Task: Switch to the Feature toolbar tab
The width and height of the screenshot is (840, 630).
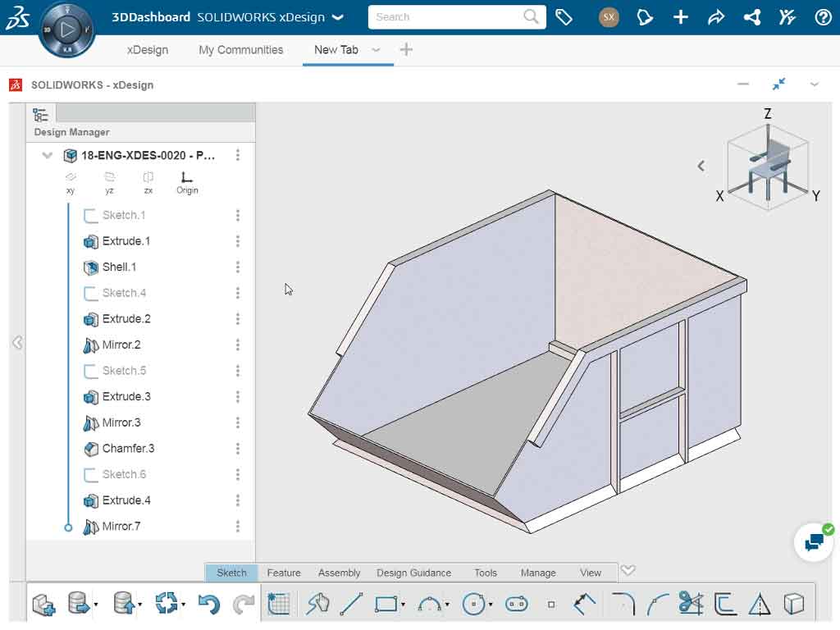Action: (284, 573)
